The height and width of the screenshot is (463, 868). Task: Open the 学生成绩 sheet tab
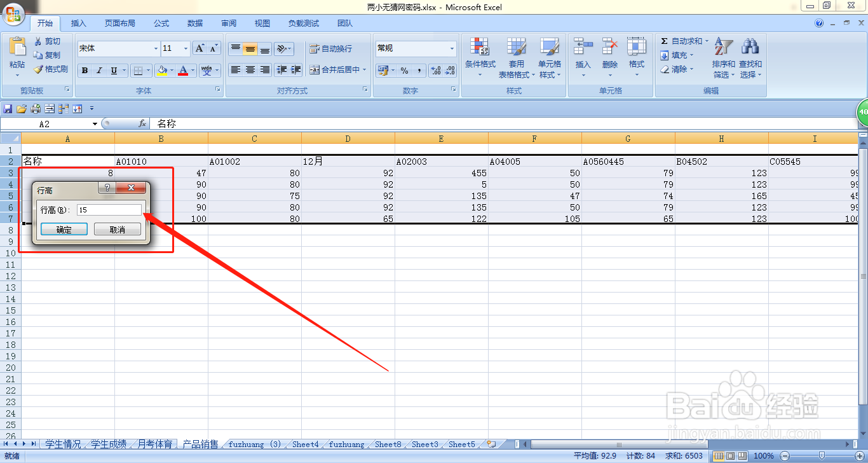(x=109, y=444)
